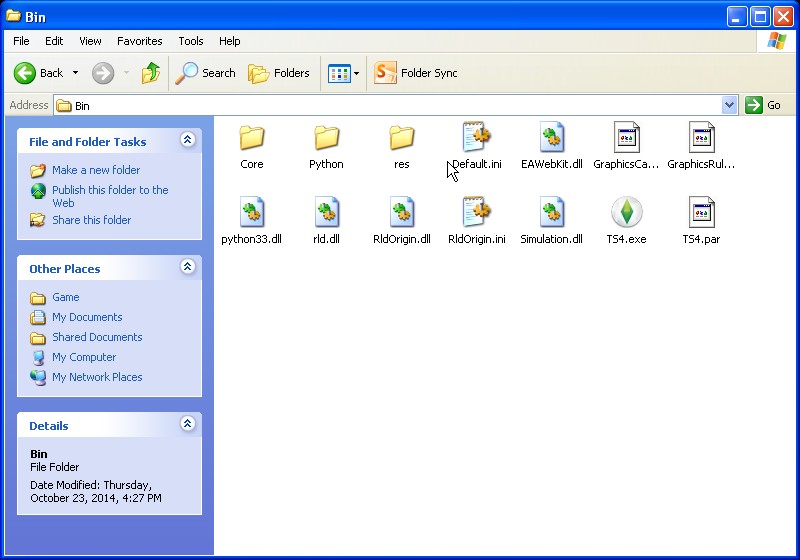Open Folder Sync from toolbar

pos(415,73)
